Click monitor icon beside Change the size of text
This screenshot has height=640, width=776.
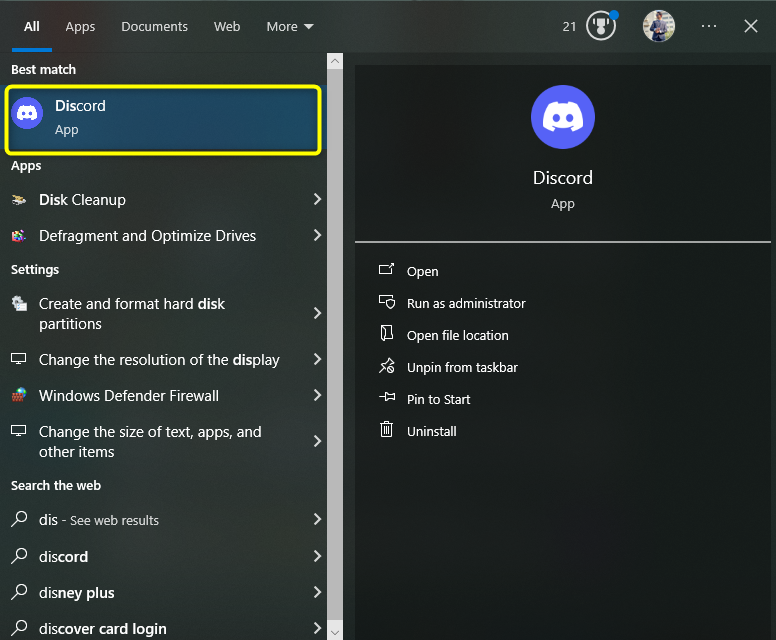coord(19,431)
